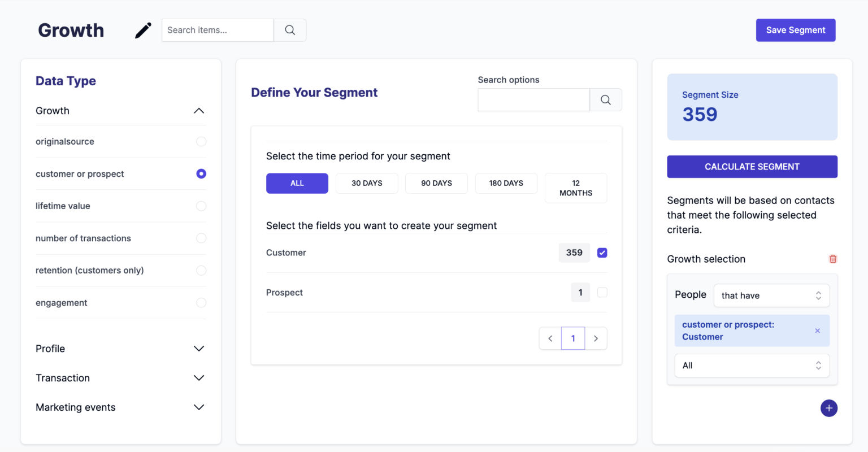
Task: Collapse the Growth data type section
Action: point(199,111)
